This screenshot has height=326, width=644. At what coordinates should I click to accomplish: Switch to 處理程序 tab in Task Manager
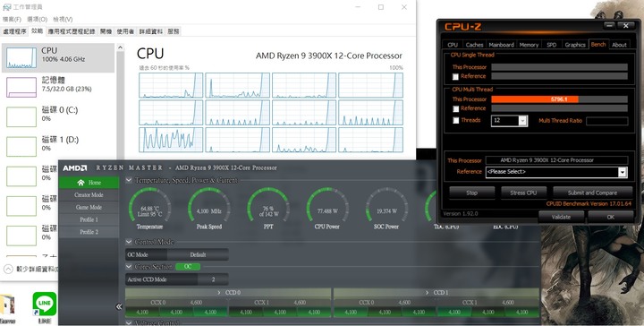tap(15, 31)
